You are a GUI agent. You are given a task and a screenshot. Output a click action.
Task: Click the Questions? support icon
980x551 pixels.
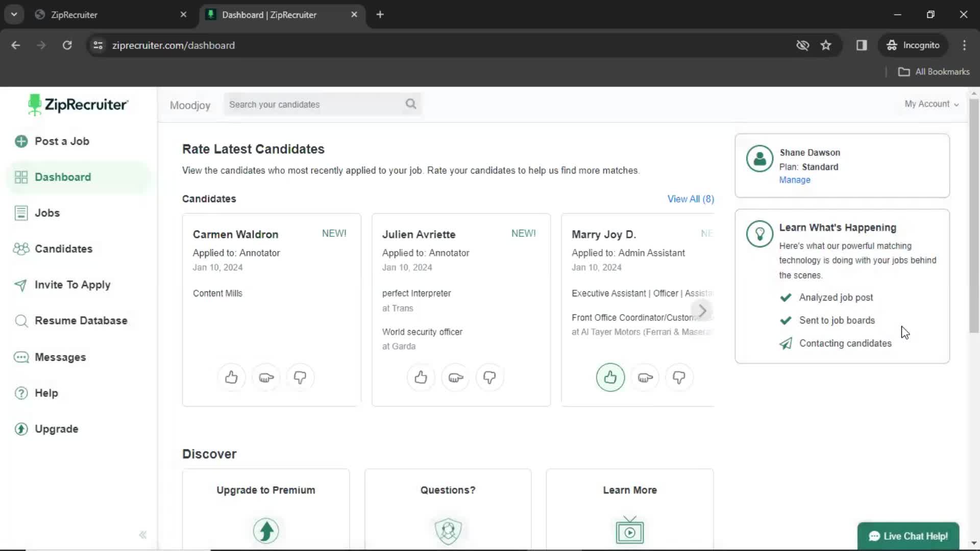click(448, 531)
